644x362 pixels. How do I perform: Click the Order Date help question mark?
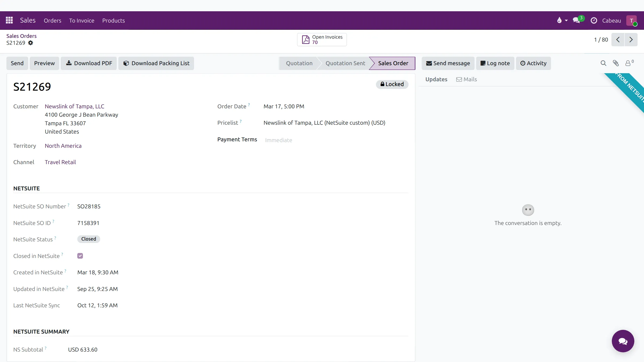(x=249, y=105)
